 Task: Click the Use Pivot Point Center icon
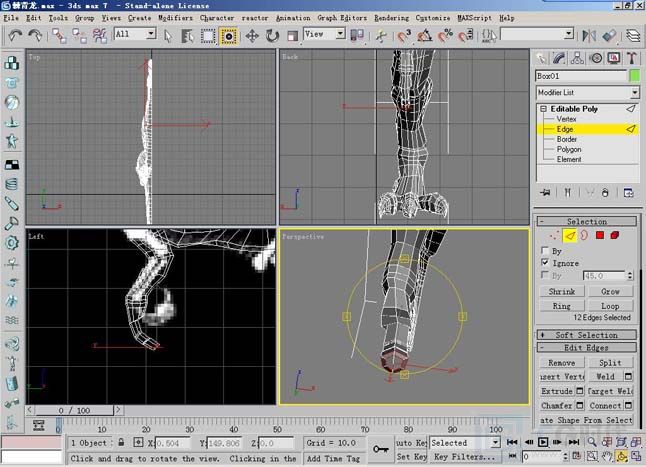tap(357, 35)
